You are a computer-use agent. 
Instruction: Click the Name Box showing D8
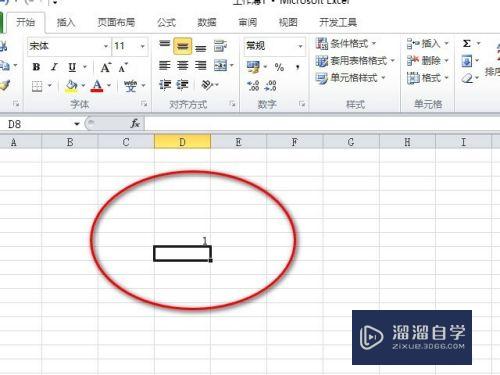click(x=37, y=124)
